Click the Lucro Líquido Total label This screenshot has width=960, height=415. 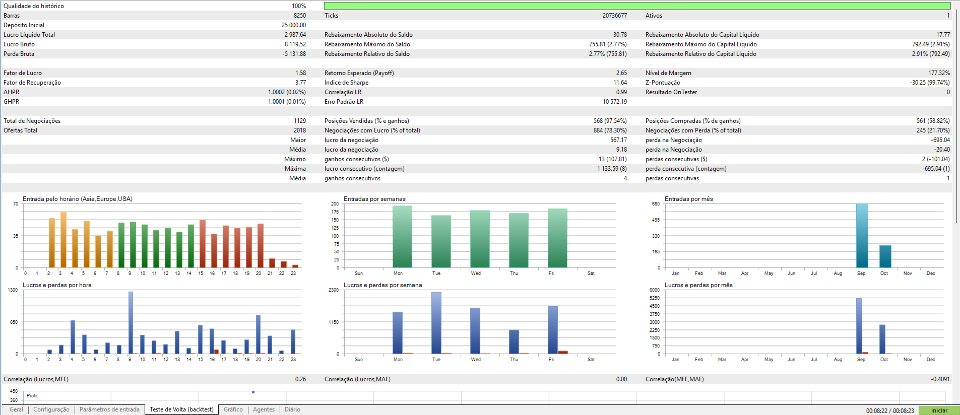click(29, 35)
